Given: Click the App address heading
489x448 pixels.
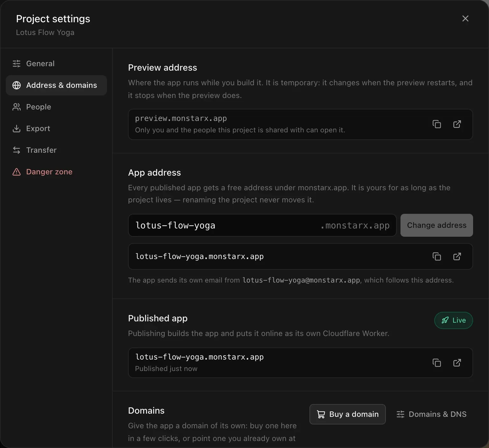Looking at the screenshot, I should click(x=154, y=172).
